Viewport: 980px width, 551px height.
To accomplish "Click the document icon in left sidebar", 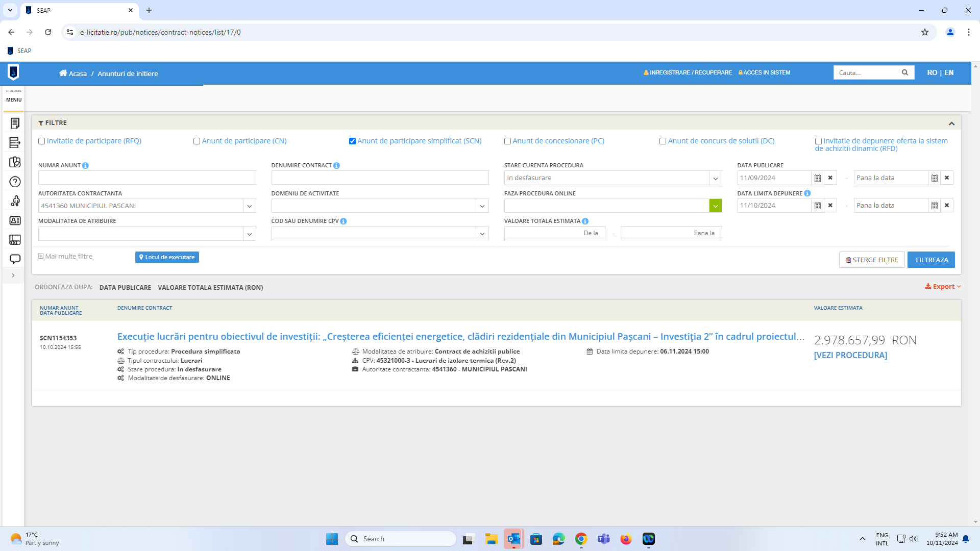I will point(15,123).
